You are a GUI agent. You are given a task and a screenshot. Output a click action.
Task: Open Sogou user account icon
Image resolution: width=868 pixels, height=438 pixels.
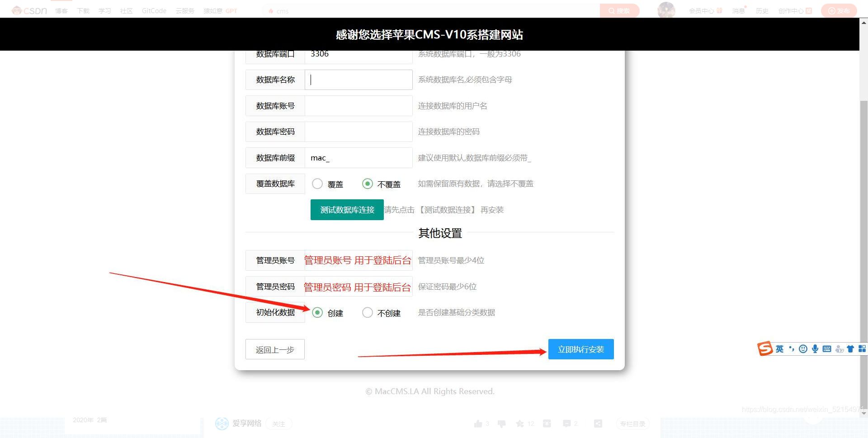pos(840,349)
